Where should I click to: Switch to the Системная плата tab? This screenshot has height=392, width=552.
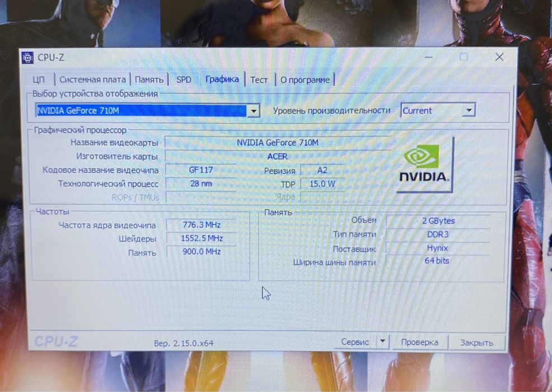[x=92, y=80]
